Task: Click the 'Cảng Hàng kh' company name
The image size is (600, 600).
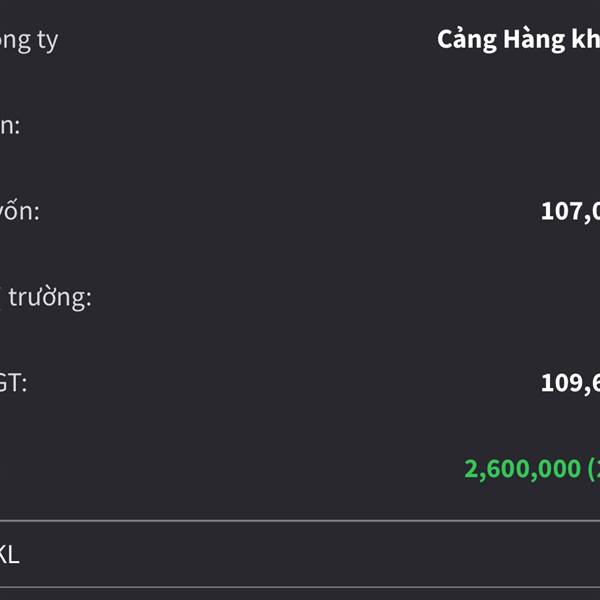Action: click(518, 40)
